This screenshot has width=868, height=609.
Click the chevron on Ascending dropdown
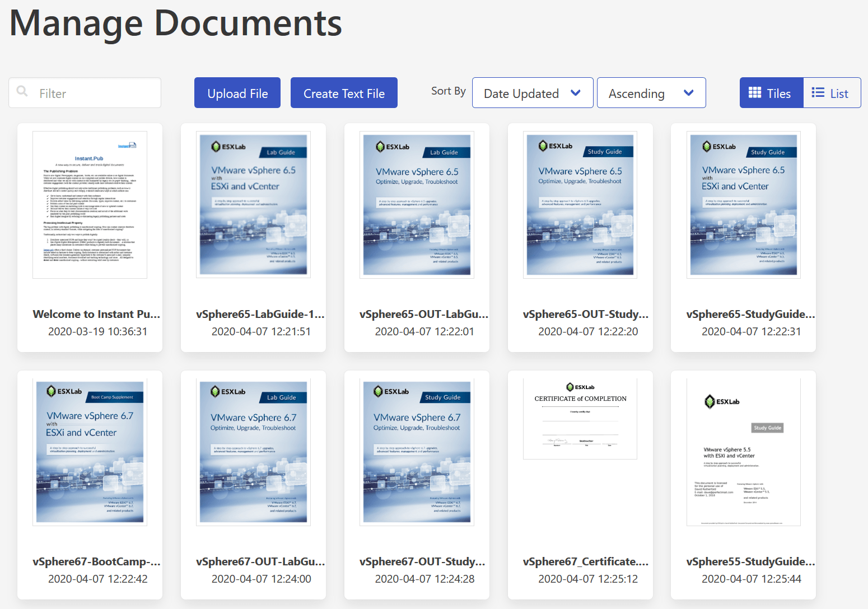689,92
